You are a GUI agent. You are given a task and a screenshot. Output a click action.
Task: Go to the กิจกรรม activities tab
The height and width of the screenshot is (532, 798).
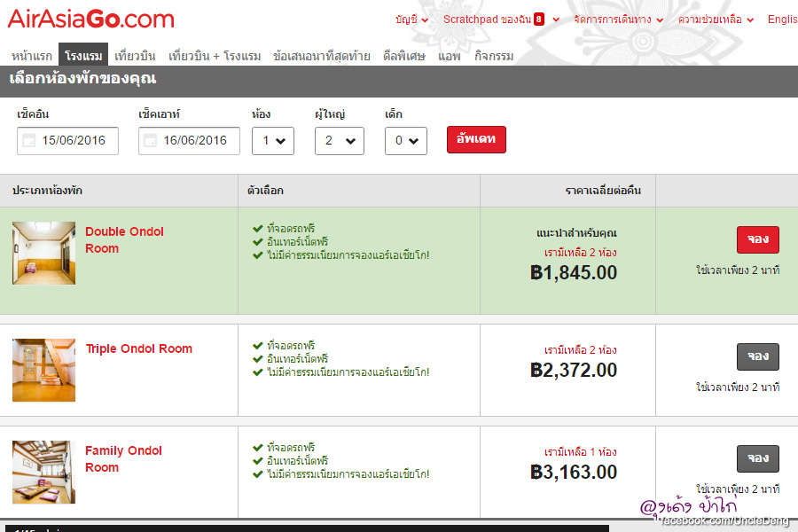coord(494,56)
